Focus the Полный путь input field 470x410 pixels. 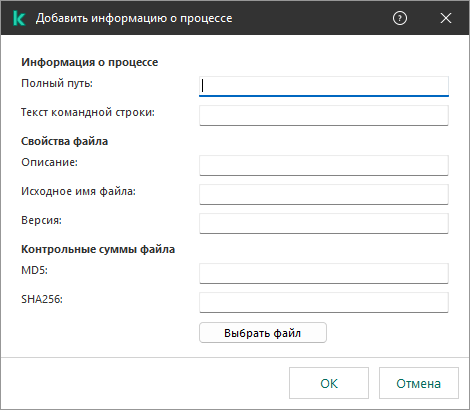324,86
